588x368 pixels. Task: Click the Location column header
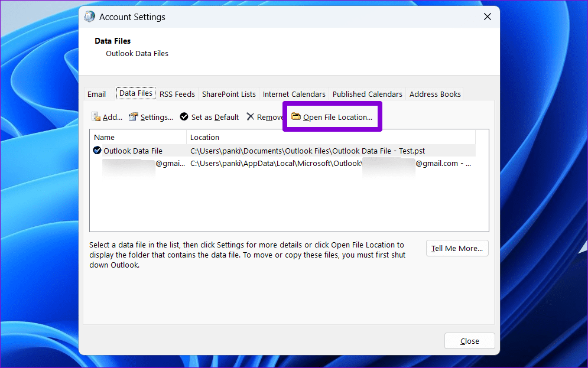(x=331, y=137)
